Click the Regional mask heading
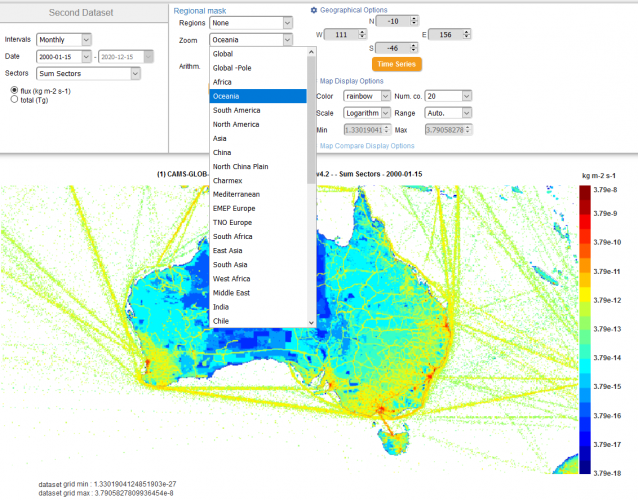This screenshot has width=638, height=500. 200,11
